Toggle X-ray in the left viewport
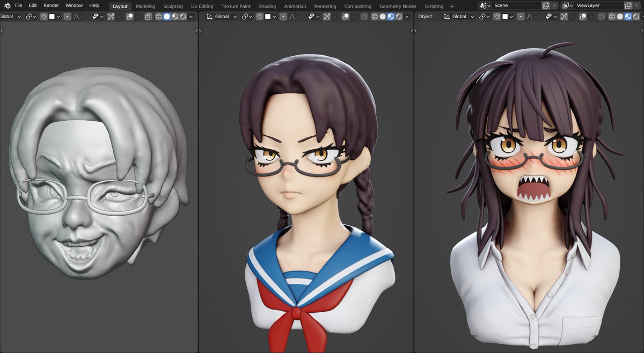This screenshot has width=644, height=353. [148, 17]
